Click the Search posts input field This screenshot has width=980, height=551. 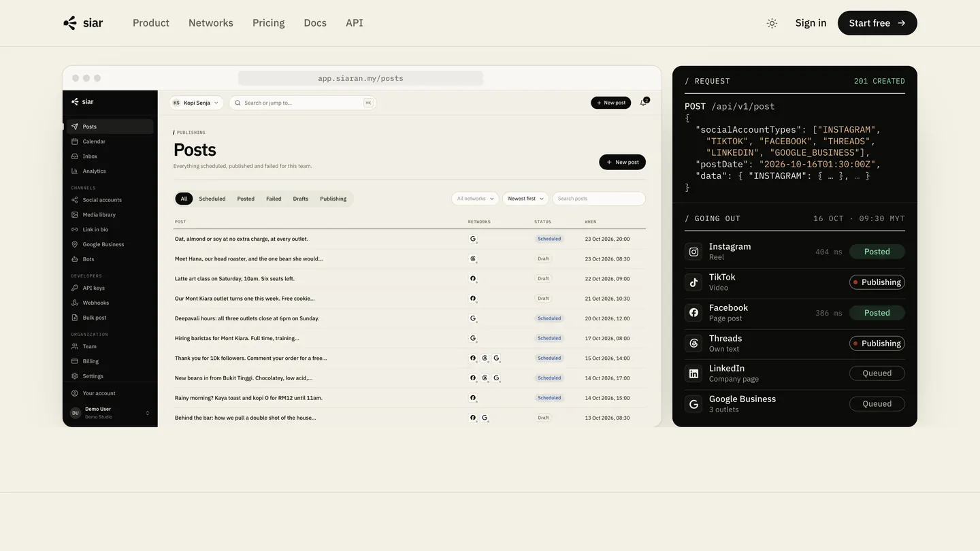(599, 199)
